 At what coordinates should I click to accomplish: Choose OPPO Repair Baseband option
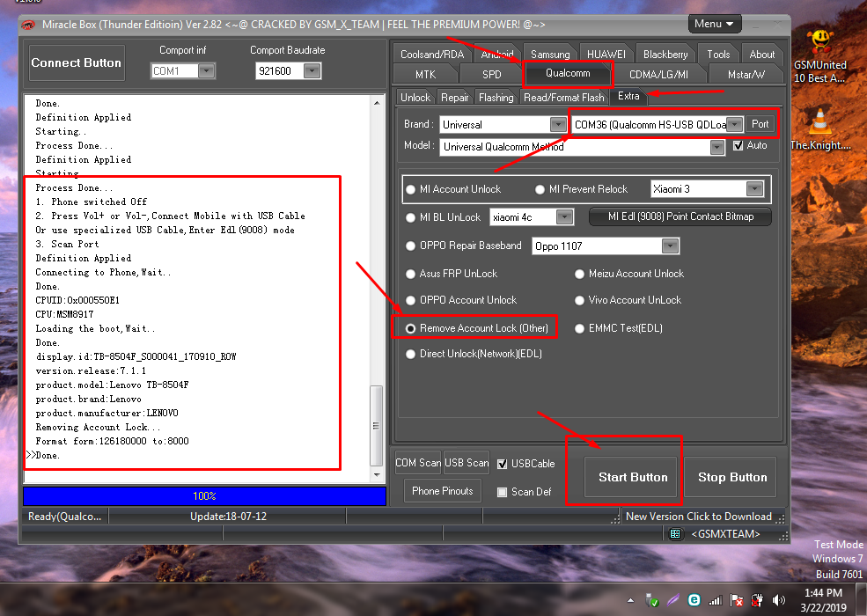click(x=410, y=246)
